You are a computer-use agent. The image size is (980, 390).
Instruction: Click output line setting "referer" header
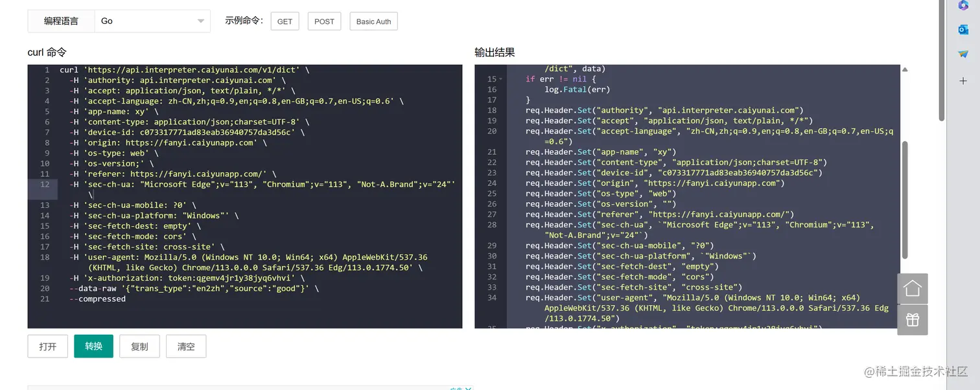coord(660,214)
